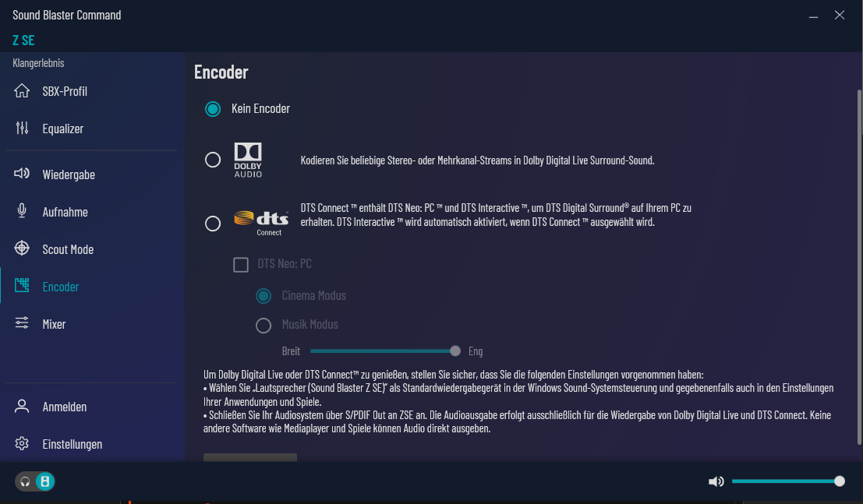Click the vertical scrollbar of Encoder page

[860, 267]
